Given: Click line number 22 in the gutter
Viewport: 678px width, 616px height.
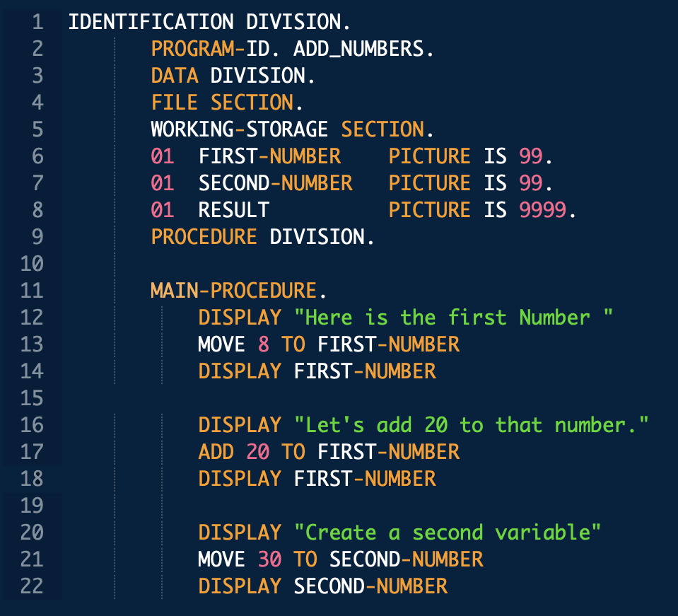Looking at the screenshot, I should [31, 586].
